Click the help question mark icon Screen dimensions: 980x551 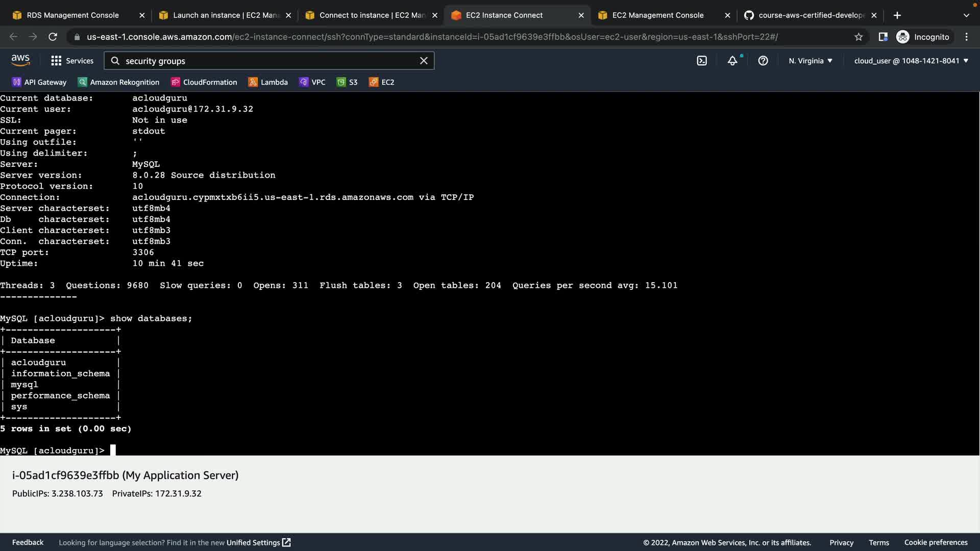click(x=763, y=61)
